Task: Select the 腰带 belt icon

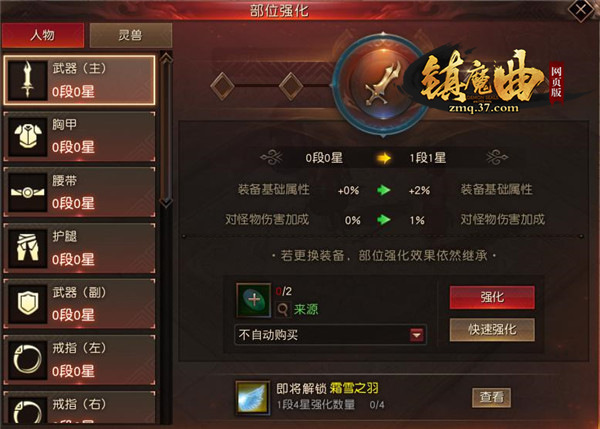Action: [28, 192]
